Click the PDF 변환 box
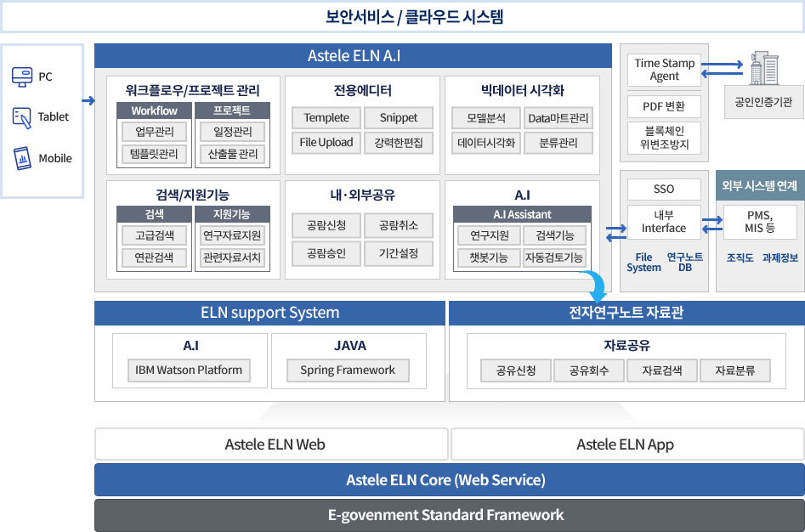Screen dimensions: 805x532 click(665, 106)
